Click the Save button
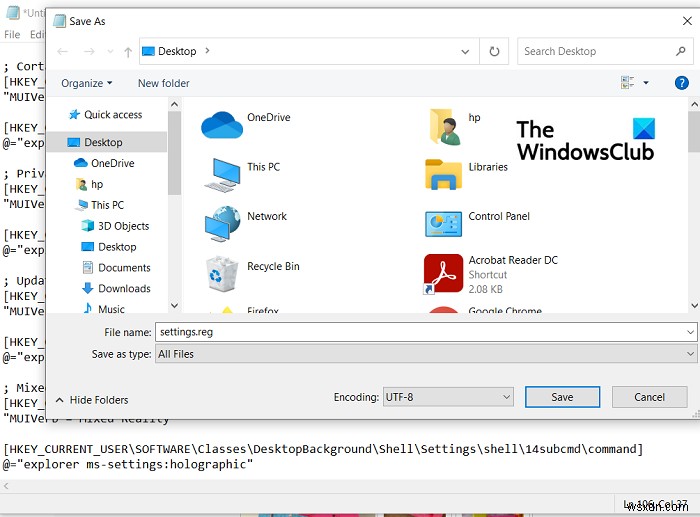Screen dimensions: 700x517 click(x=562, y=397)
